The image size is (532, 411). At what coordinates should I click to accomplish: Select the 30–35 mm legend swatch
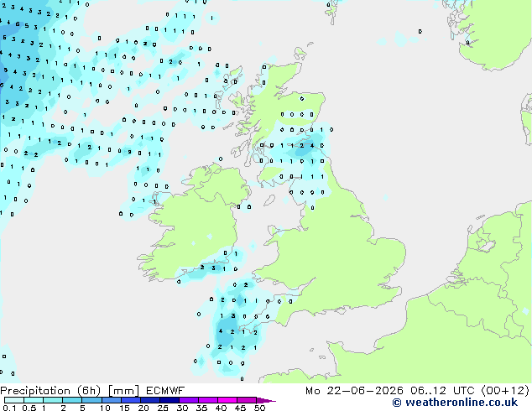(188, 400)
